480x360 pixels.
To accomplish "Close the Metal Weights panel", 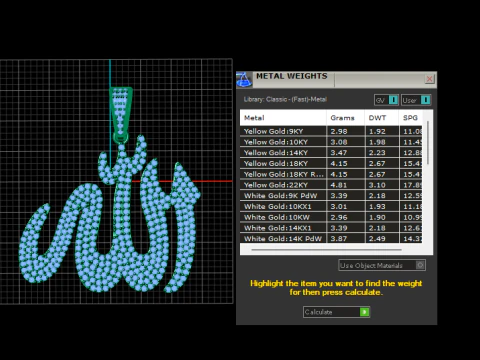I will 429,79.
